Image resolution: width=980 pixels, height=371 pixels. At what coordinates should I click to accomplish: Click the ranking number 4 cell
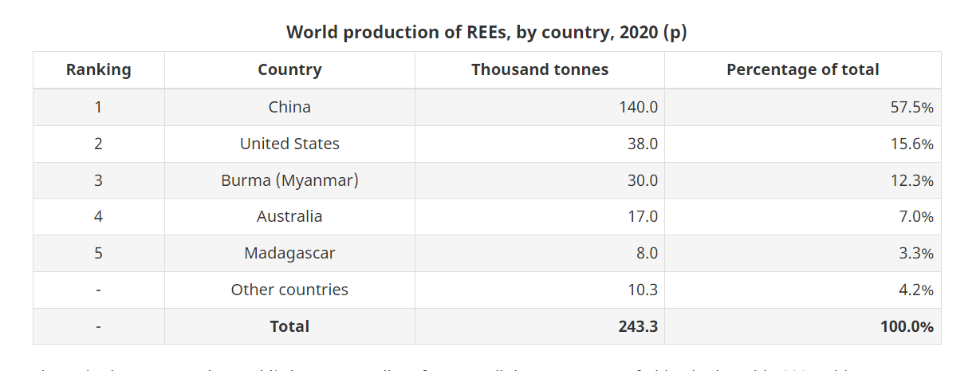pyautogui.click(x=98, y=216)
